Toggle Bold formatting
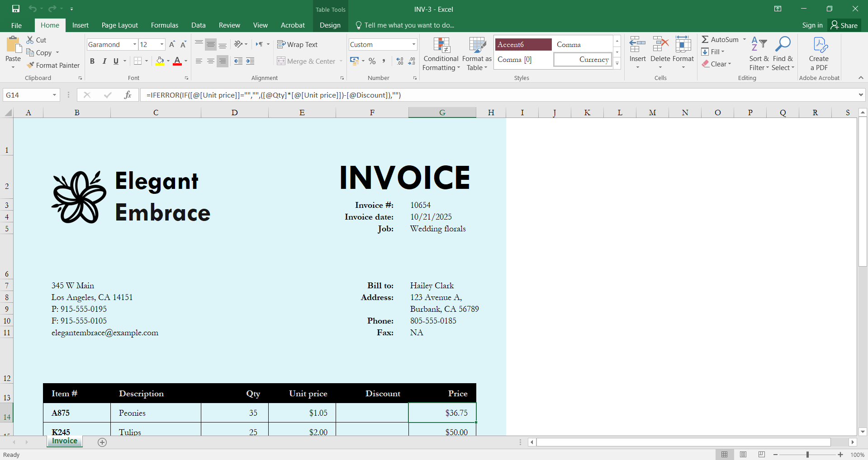868x460 pixels. click(x=92, y=61)
